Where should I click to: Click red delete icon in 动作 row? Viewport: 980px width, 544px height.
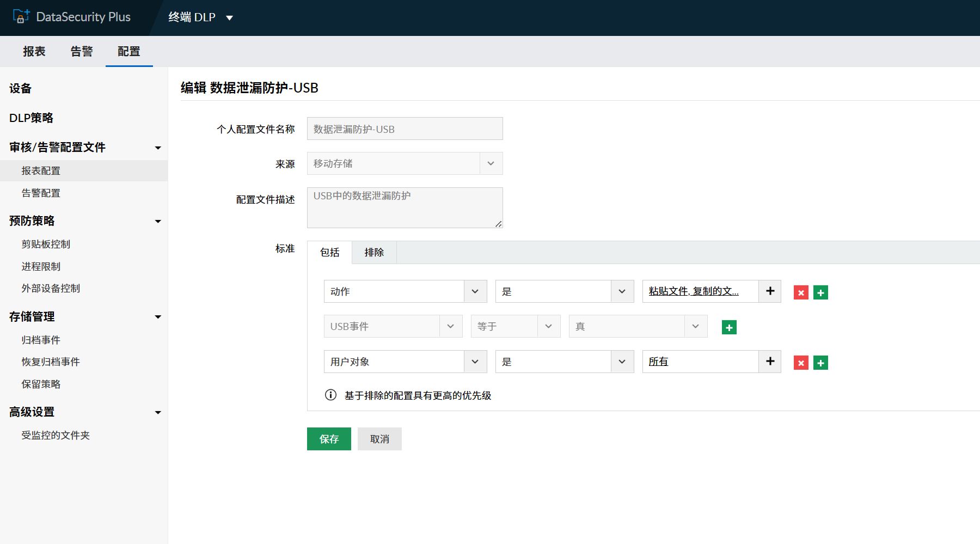click(x=801, y=292)
